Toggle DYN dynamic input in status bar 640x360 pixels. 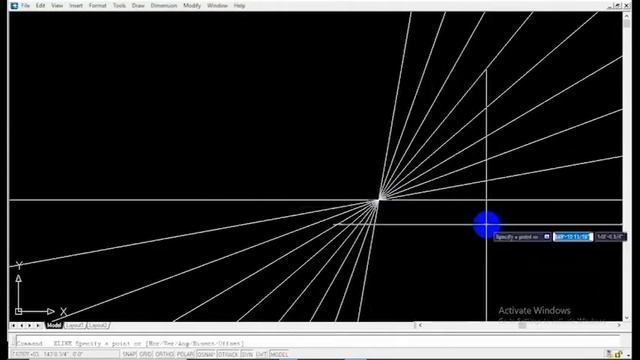click(247, 354)
